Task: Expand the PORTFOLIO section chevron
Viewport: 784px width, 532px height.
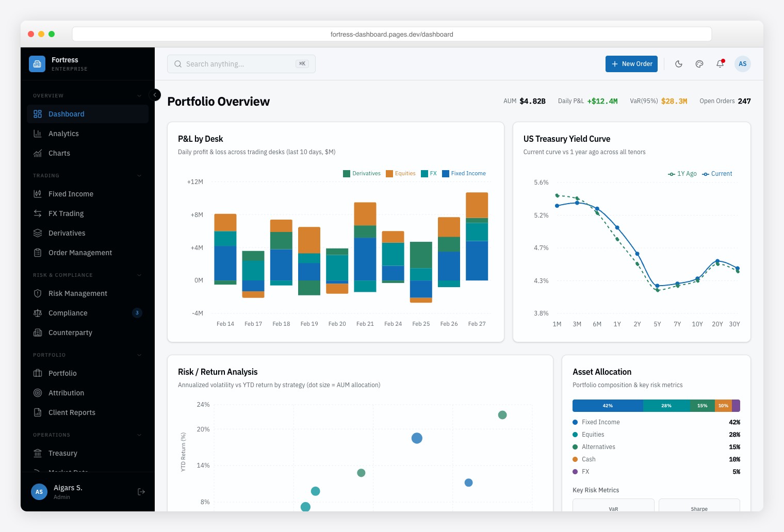Action: tap(139, 355)
